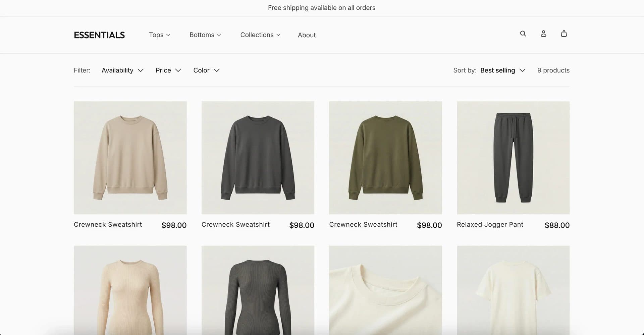Image resolution: width=644 pixels, height=335 pixels.
Task: Open the account profile icon
Action: (543, 34)
